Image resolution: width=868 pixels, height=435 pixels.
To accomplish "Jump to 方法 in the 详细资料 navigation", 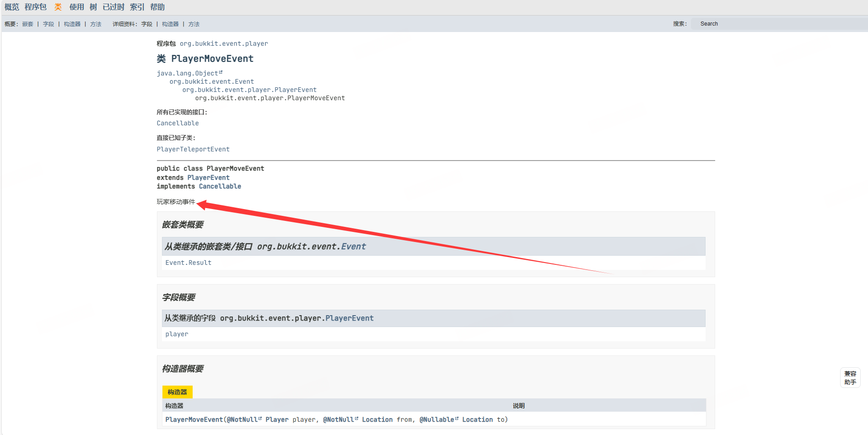I will (194, 24).
